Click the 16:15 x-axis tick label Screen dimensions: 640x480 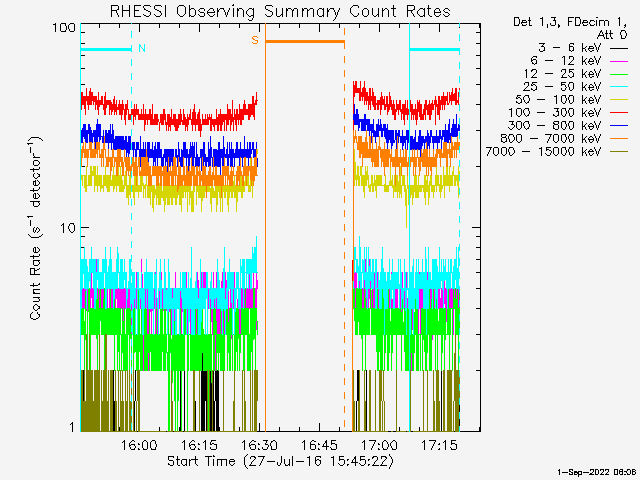point(199,445)
